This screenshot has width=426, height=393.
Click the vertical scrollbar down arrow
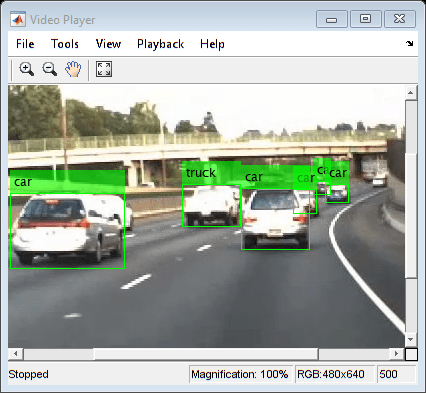tap(411, 340)
